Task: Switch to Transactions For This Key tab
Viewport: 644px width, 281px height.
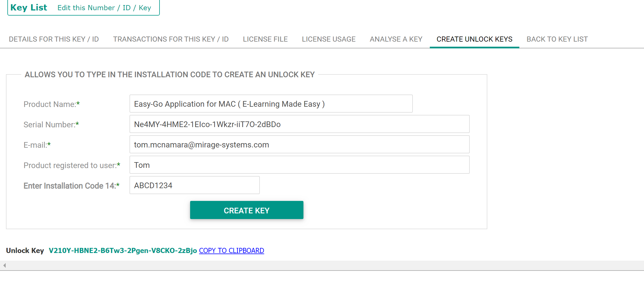Action: (x=171, y=39)
